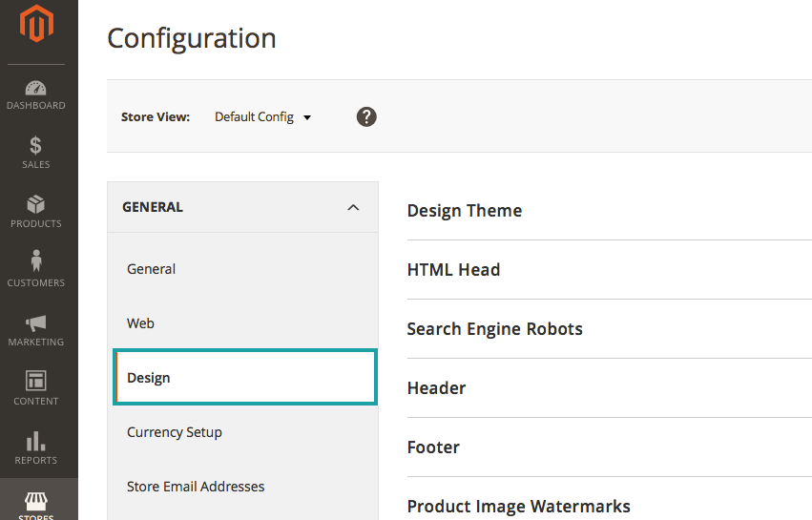Open the General settings item

click(152, 269)
